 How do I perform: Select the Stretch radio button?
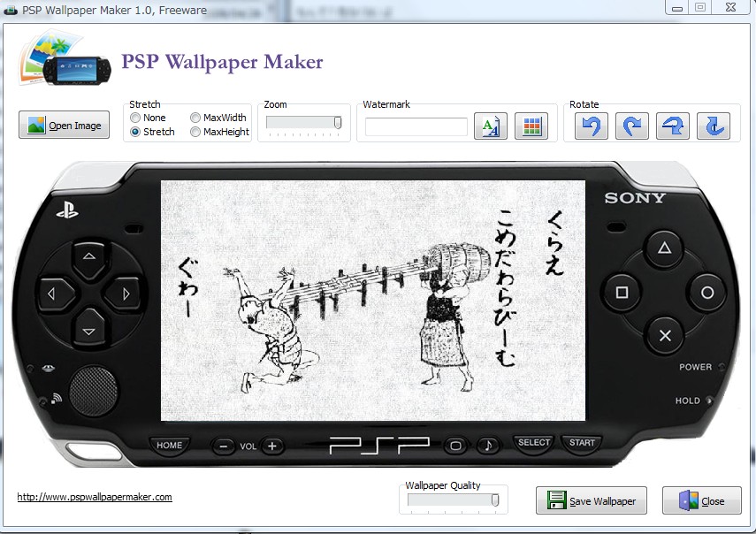pos(152,132)
